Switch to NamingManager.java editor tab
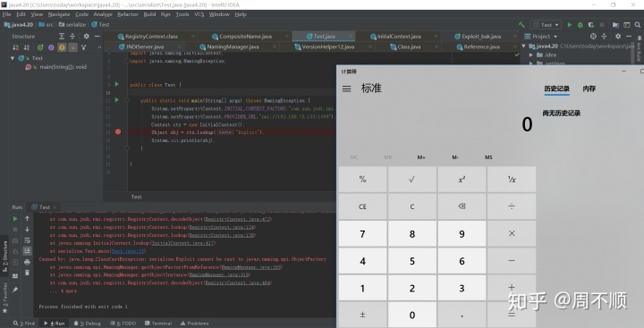The width and height of the screenshot is (644, 328). coord(233,46)
